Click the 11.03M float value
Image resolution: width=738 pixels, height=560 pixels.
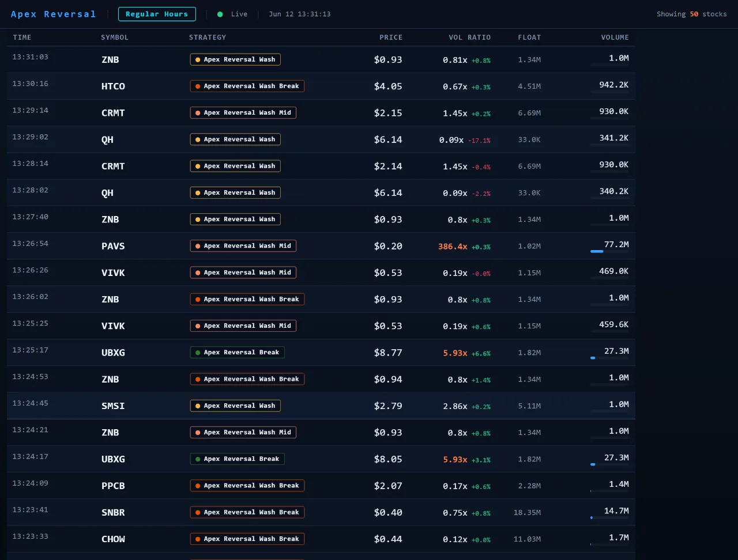click(x=528, y=539)
